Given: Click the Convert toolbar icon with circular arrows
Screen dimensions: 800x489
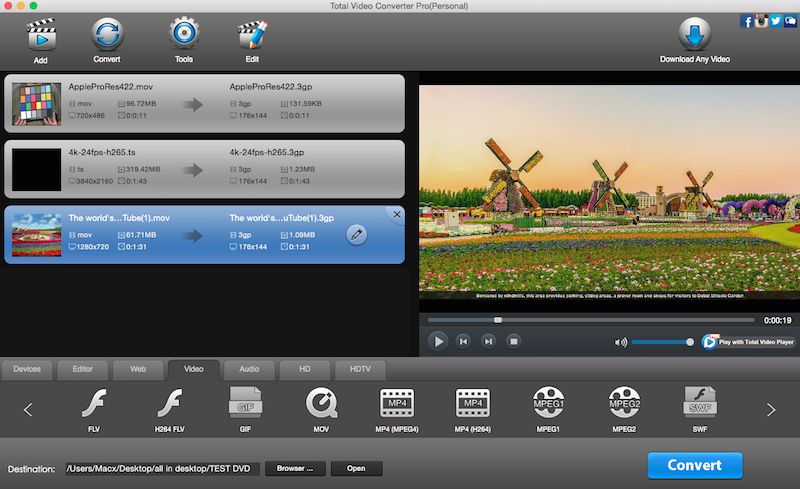Looking at the screenshot, I should pyautogui.click(x=107, y=34).
